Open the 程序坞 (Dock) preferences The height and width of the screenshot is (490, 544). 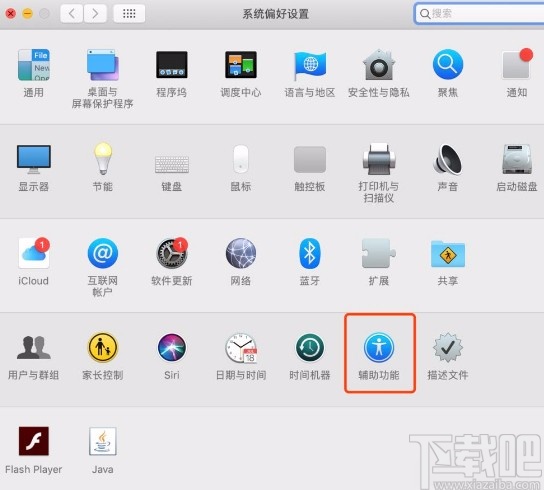tap(171, 65)
